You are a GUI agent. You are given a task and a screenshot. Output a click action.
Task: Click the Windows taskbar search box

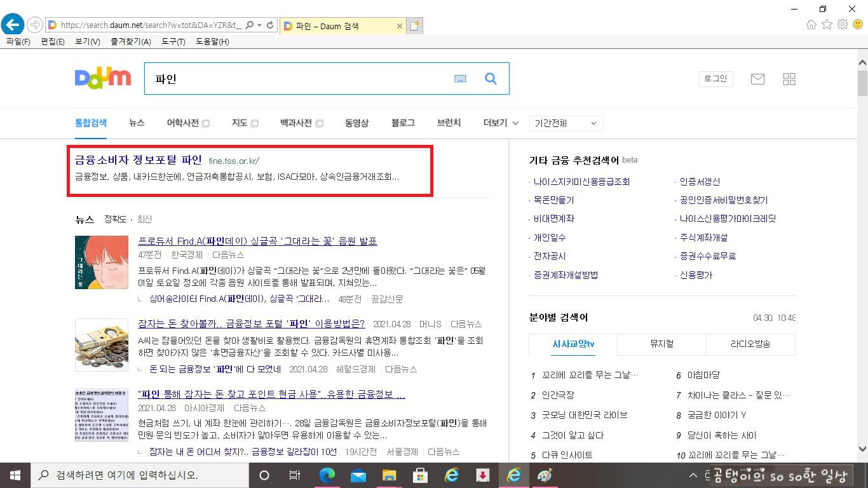click(x=140, y=475)
